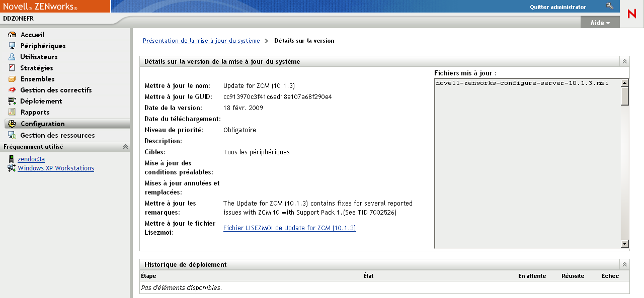Click the Étape column header

pos(148,276)
